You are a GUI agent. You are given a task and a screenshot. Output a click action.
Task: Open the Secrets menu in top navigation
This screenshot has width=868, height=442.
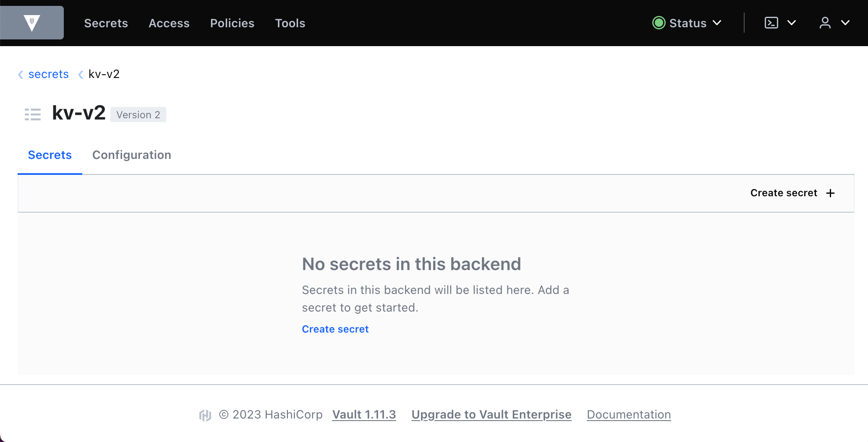pyautogui.click(x=106, y=23)
